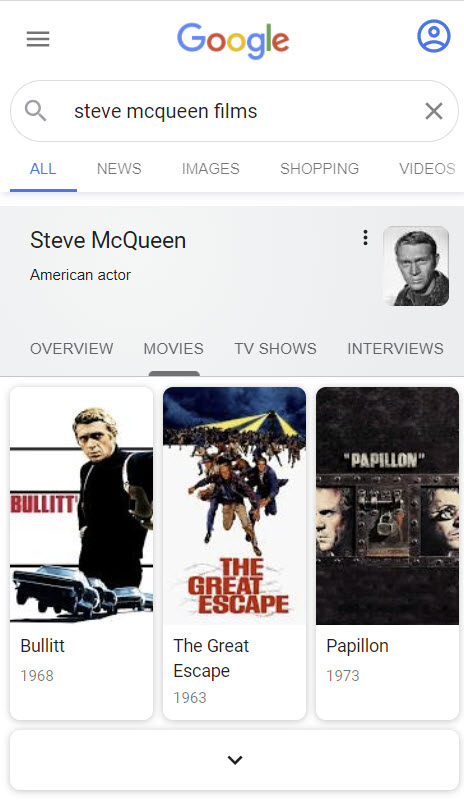Select the Overview panel tab

pyautogui.click(x=71, y=348)
